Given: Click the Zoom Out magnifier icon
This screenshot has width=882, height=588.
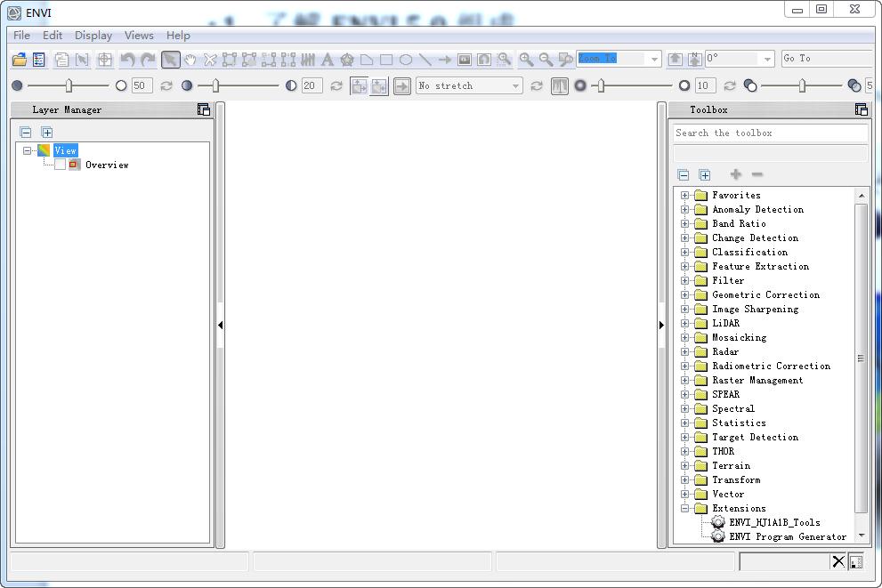Looking at the screenshot, I should pos(546,59).
